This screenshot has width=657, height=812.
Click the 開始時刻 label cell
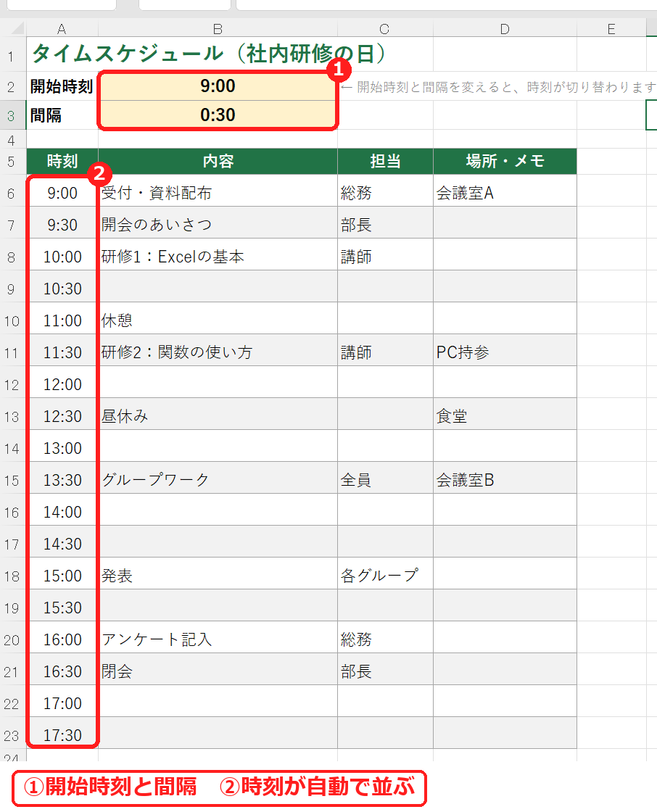tap(62, 86)
